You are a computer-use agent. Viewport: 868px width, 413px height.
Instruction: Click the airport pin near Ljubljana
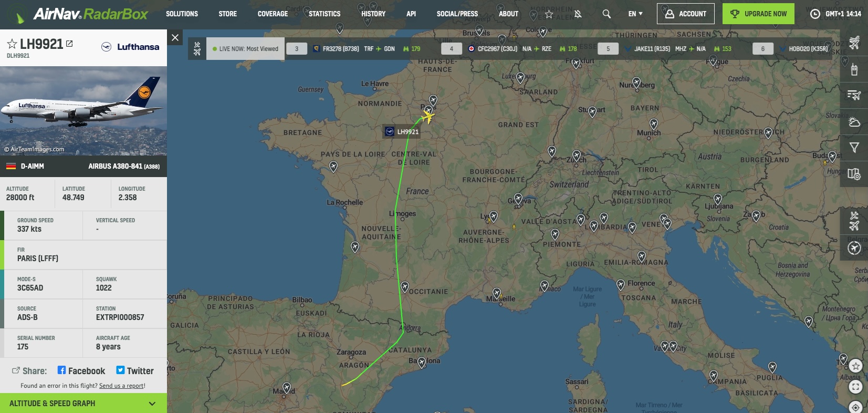pyautogui.click(x=718, y=199)
